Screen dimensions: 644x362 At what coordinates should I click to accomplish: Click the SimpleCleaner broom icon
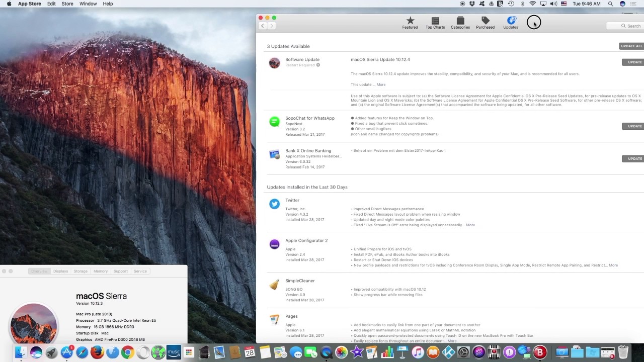274,285
